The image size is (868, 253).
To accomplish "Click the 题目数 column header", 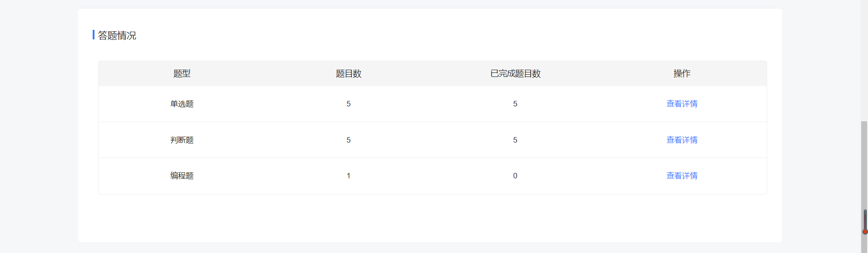I will click(x=349, y=73).
